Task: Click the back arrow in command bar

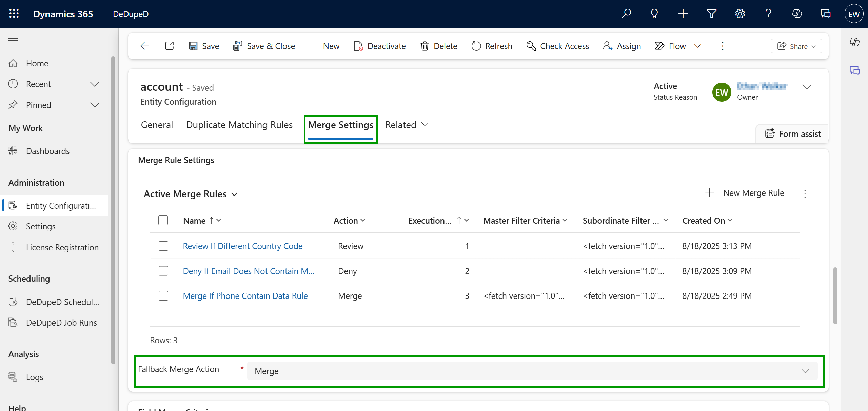Action: pos(145,46)
